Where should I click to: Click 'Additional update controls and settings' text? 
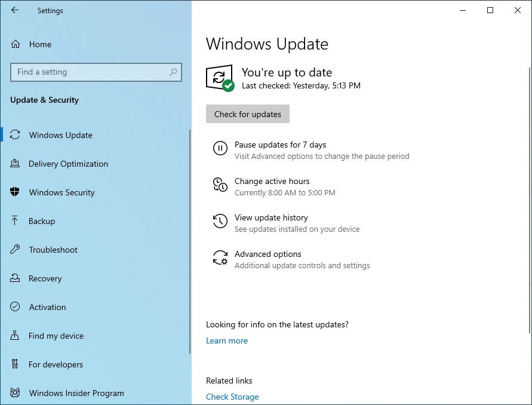pyautogui.click(x=302, y=265)
